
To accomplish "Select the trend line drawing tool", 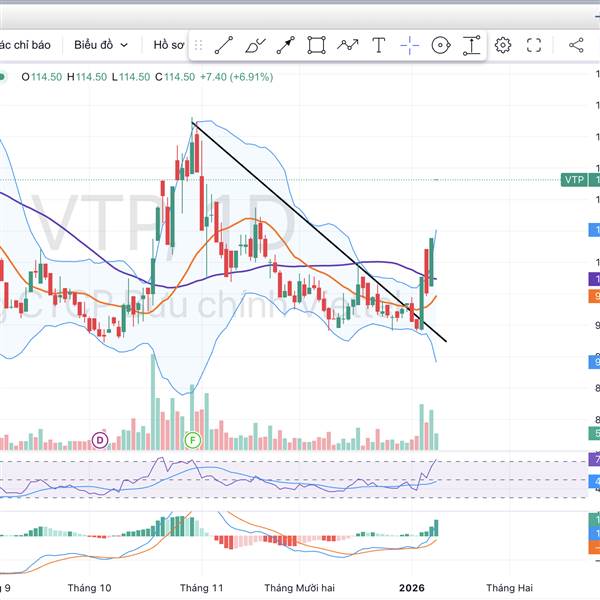I will 224,45.
